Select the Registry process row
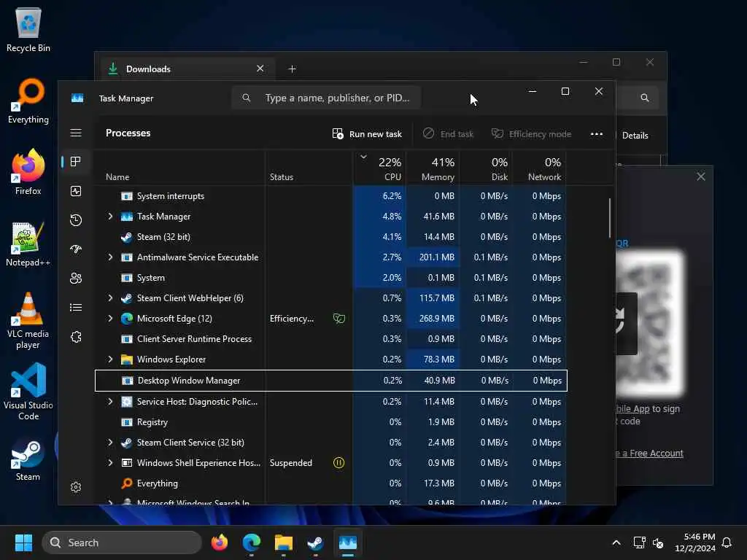 click(x=330, y=422)
